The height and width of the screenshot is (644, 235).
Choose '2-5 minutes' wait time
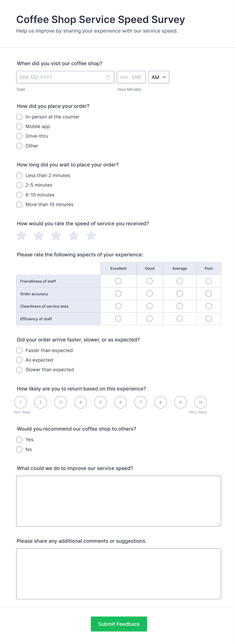(19, 185)
